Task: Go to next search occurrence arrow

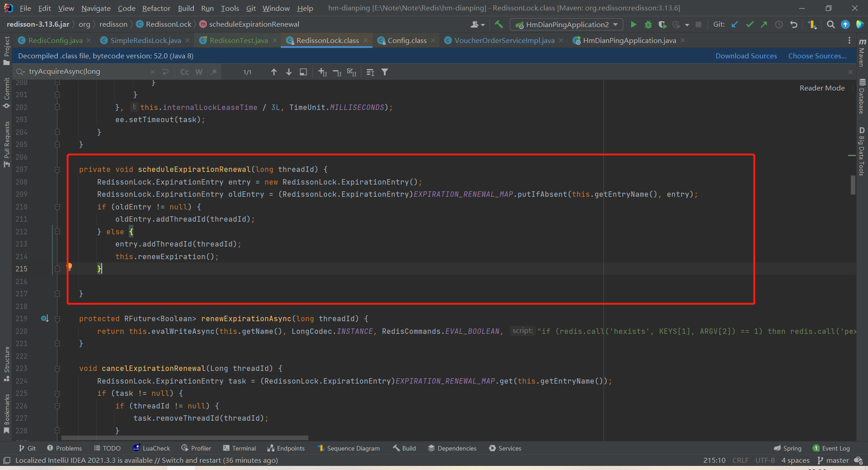Action: (x=288, y=72)
